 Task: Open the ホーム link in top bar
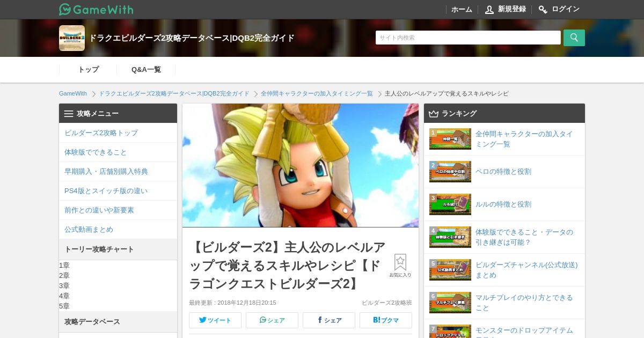click(x=462, y=9)
